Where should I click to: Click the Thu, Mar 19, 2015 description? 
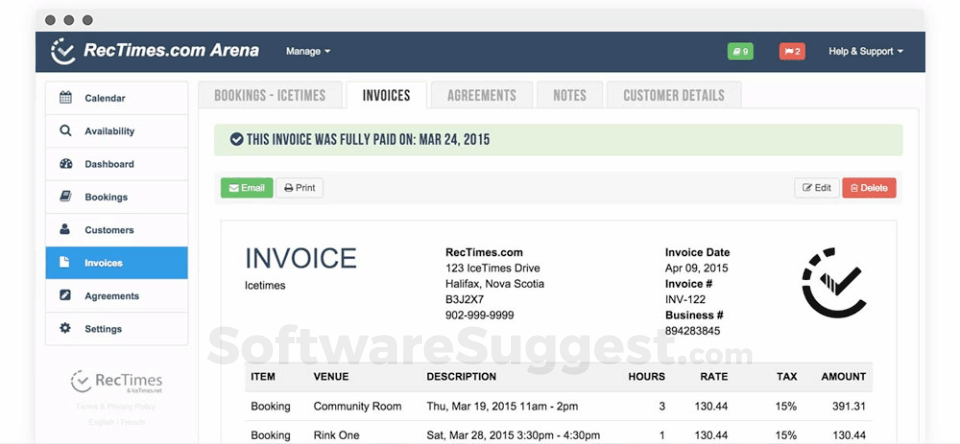click(x=502, y=406)
